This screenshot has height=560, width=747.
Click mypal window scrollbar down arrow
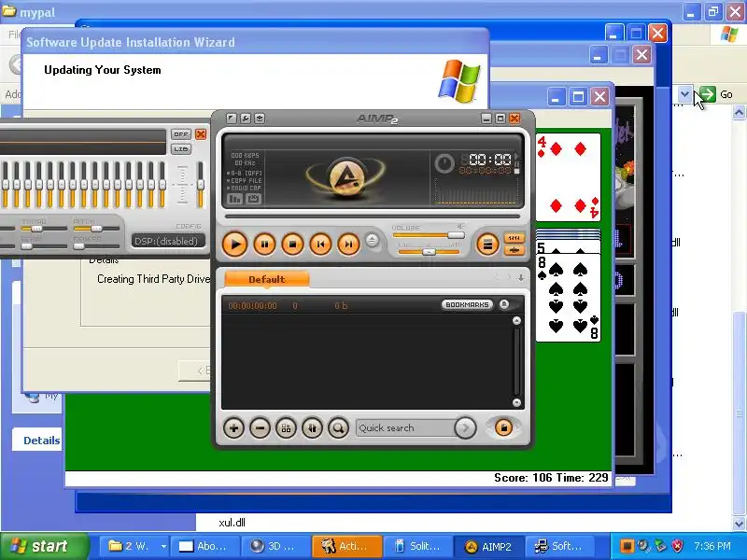coord(739,524)
